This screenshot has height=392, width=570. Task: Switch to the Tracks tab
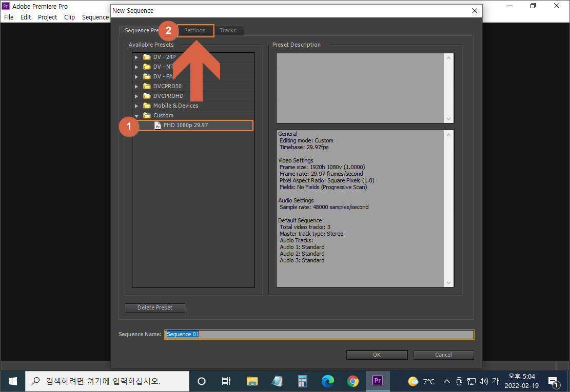click(228, 31)
